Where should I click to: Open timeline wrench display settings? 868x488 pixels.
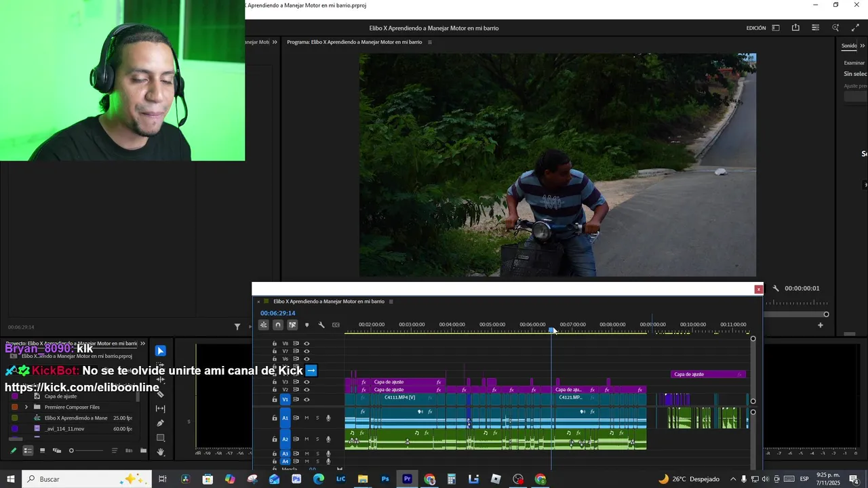(321, 325)
